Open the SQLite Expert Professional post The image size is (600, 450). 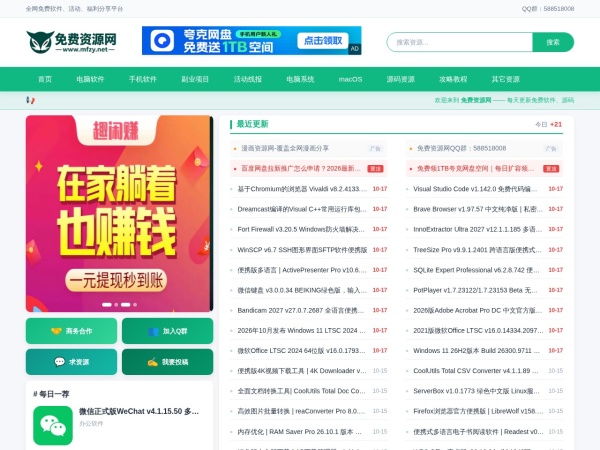476,270
